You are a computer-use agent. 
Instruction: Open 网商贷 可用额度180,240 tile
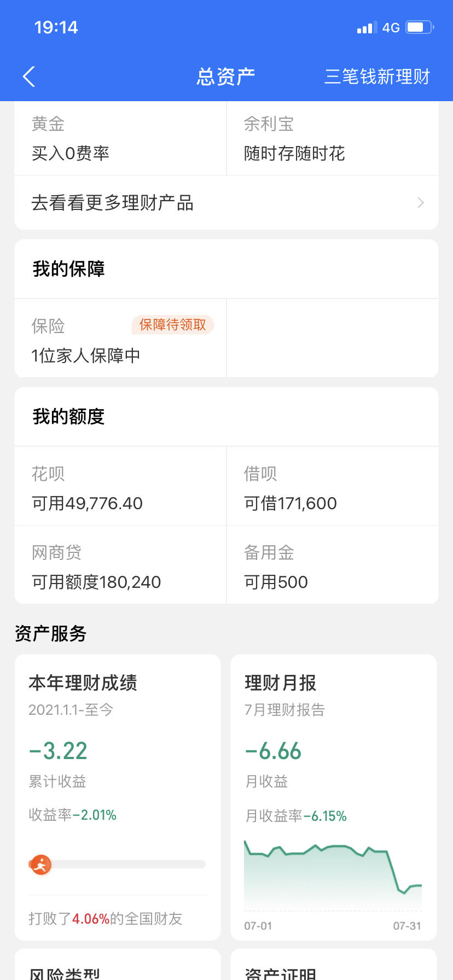click(120, 565)
